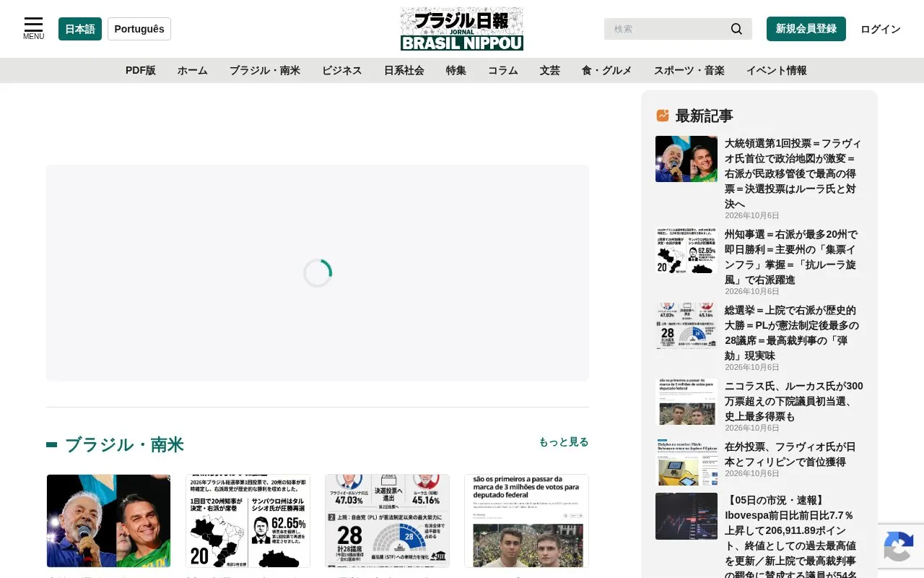Open the PDF版 menu item
Screen dimensions: 924x578
(x=141, y=70)
